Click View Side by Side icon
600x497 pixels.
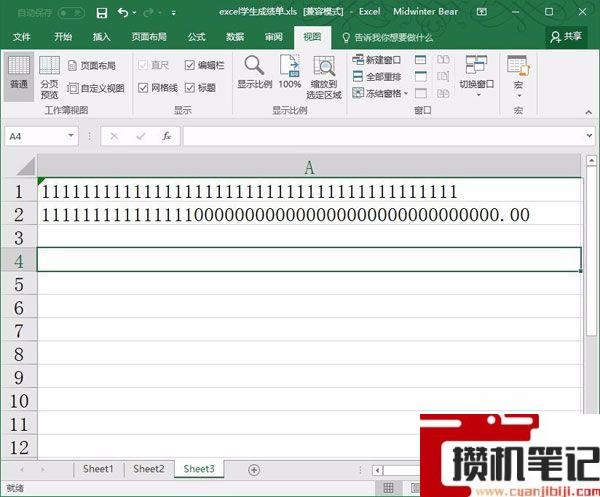(443, 59)
